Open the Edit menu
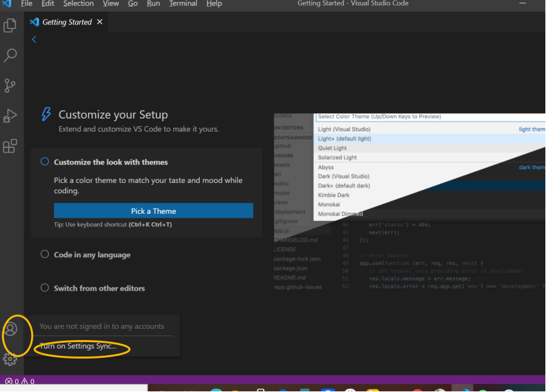 [x=48, y=4]
